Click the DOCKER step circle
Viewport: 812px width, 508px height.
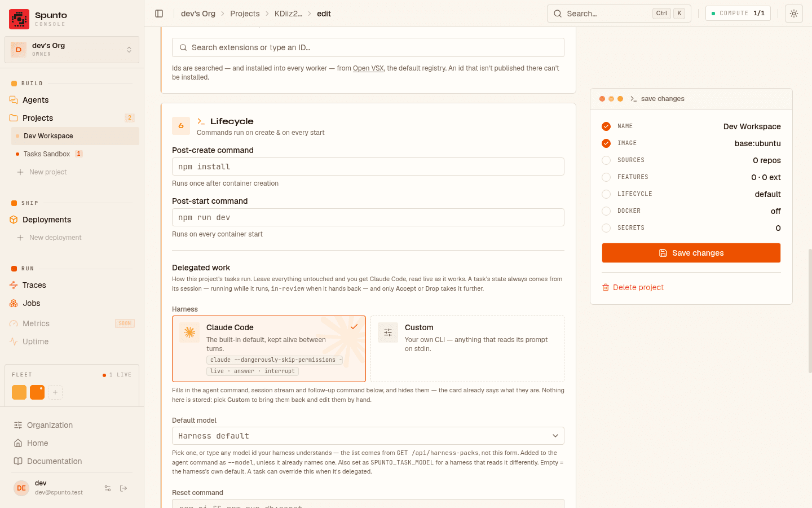point(606,211)
